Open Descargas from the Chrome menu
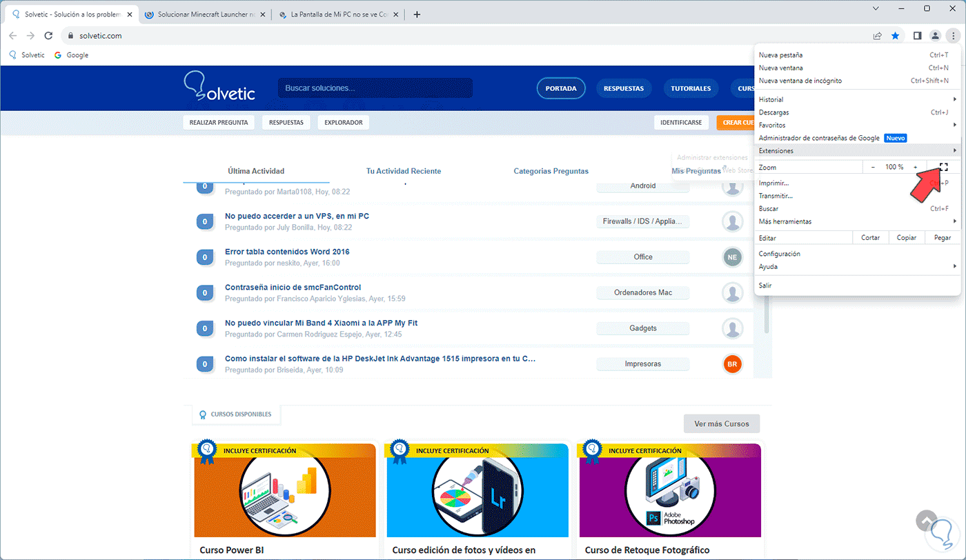Viewport: 966px width, 560px height. point(857,112)
